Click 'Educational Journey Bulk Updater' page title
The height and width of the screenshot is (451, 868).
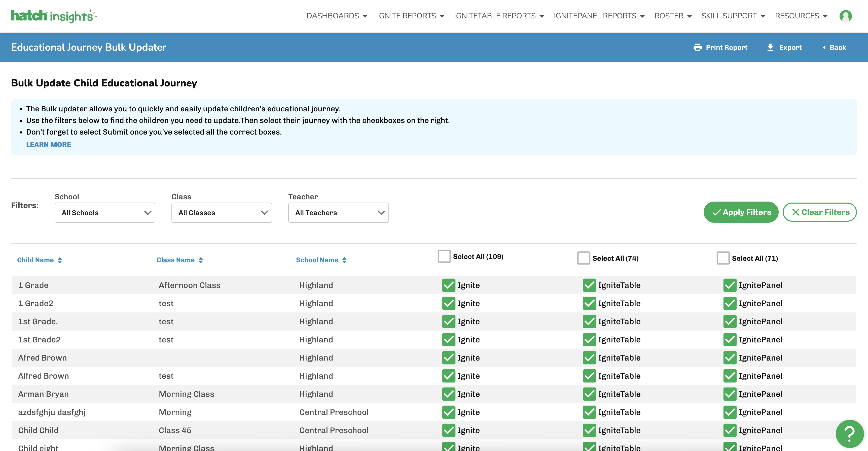(89, 47)
